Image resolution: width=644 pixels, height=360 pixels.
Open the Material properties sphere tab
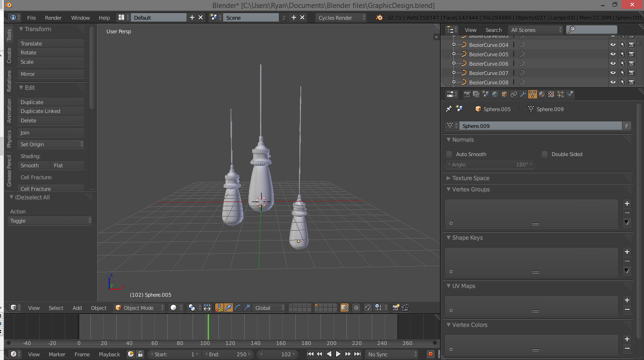pyautogui.click(x=542, y=94)
